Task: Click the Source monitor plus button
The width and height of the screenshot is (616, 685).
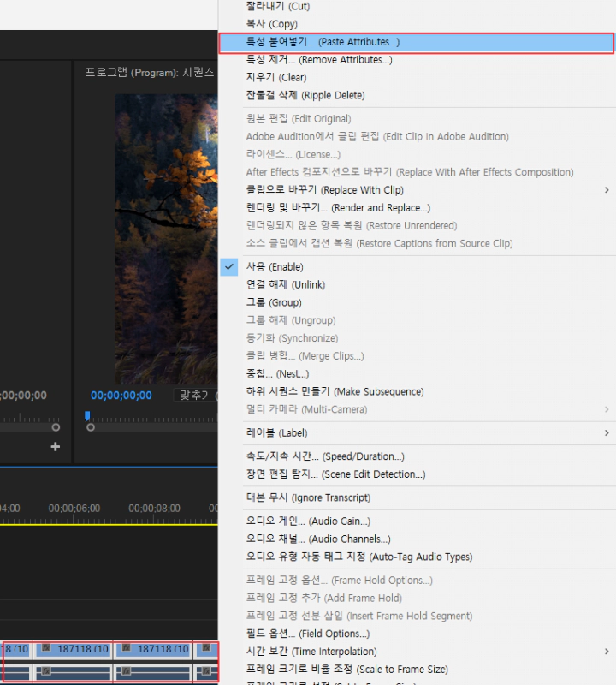Action: 56,446
